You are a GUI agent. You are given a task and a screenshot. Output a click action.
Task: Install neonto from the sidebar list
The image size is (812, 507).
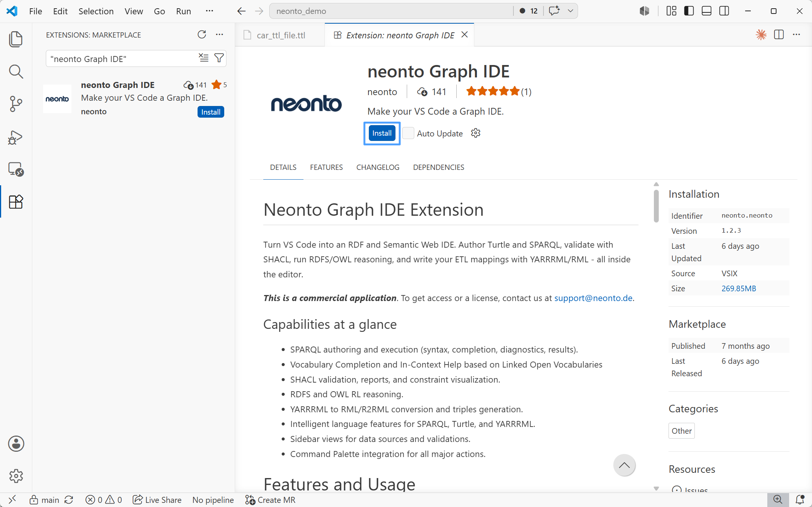click(211, 112)
